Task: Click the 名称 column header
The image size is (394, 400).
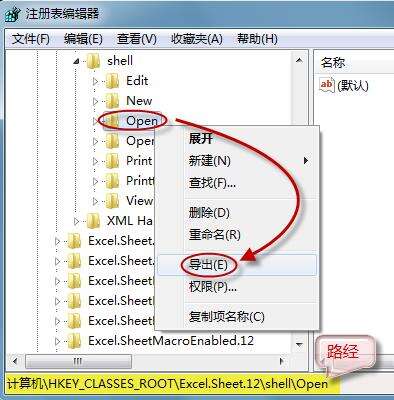Action: [355, 63]
